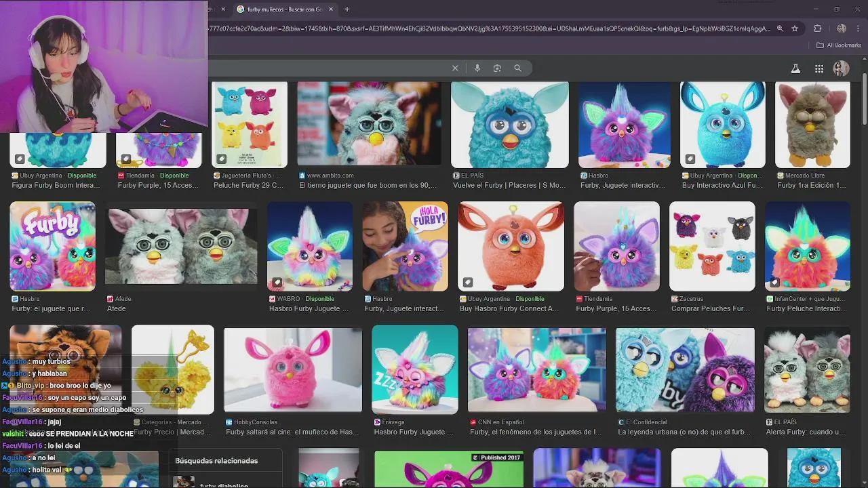Open the Google account avatar

841,68
